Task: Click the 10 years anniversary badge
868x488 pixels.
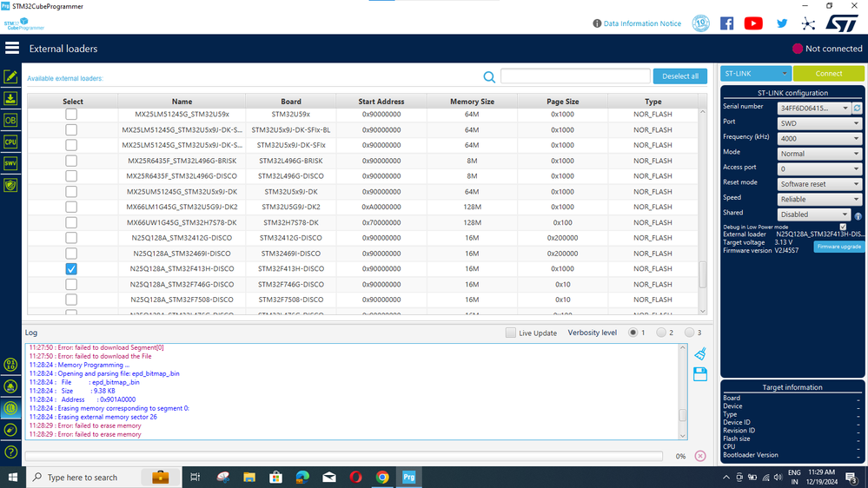Action: [x=701, y=23]
